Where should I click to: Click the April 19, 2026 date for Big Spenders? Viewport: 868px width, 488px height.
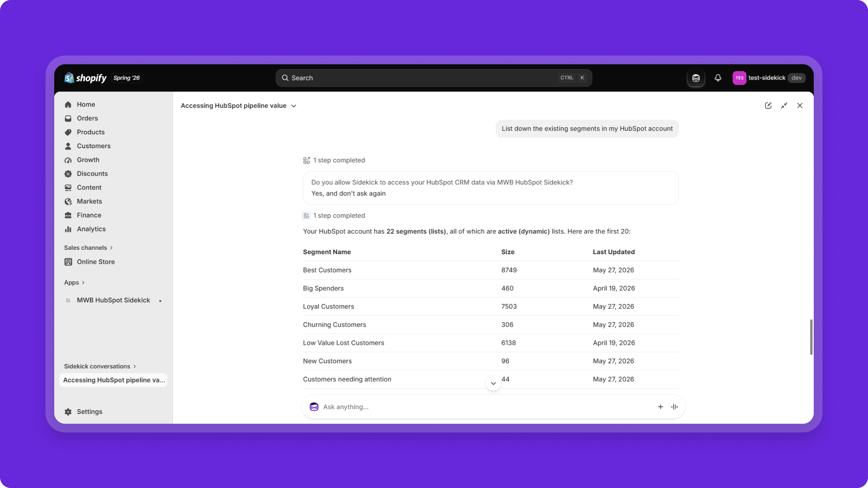coord(614,288)
